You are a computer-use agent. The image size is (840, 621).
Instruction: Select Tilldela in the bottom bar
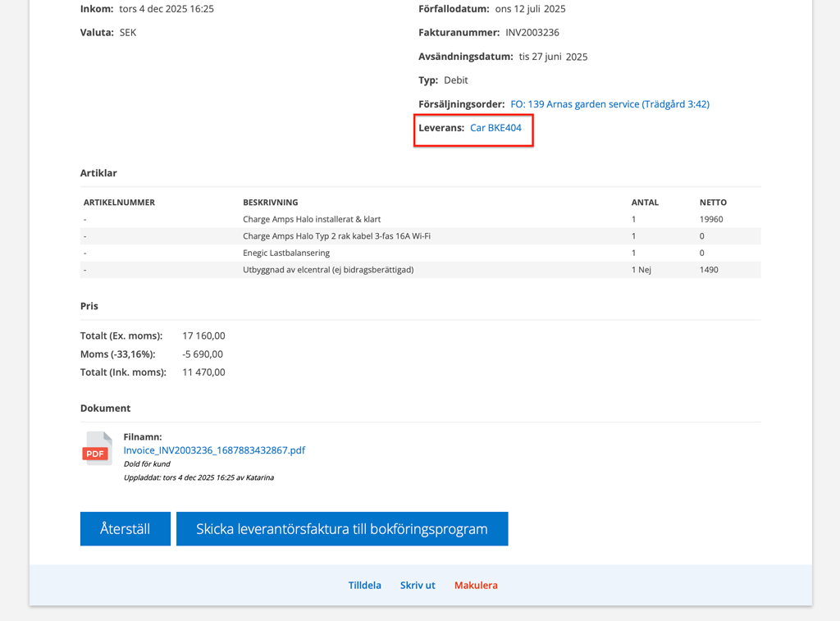coord(364,586)
